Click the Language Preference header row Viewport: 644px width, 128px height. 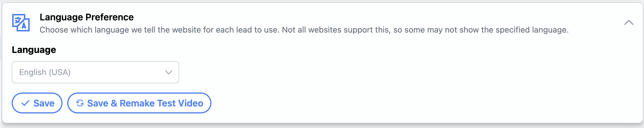click(x=322, y=23)
